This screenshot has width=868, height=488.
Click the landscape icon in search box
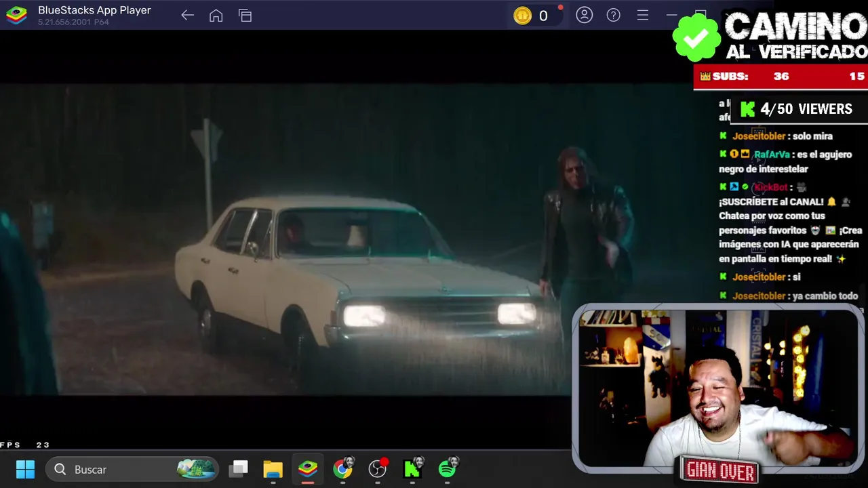[x=197, y=469]
